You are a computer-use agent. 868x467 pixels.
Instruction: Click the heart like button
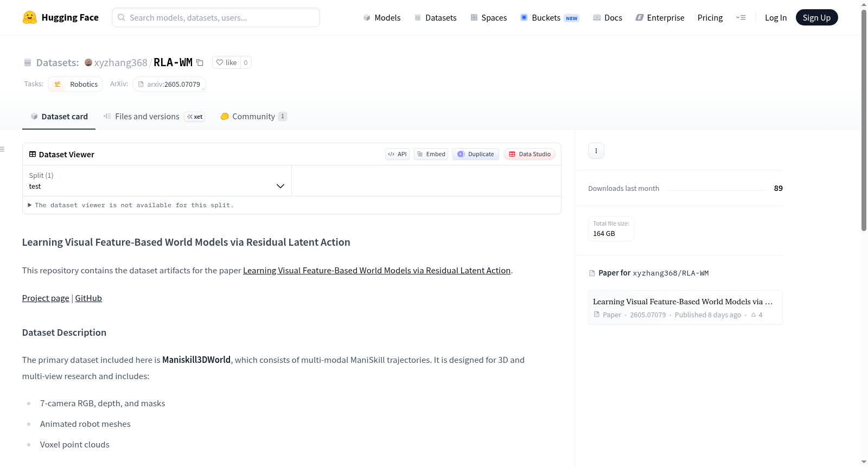(226, 62)
